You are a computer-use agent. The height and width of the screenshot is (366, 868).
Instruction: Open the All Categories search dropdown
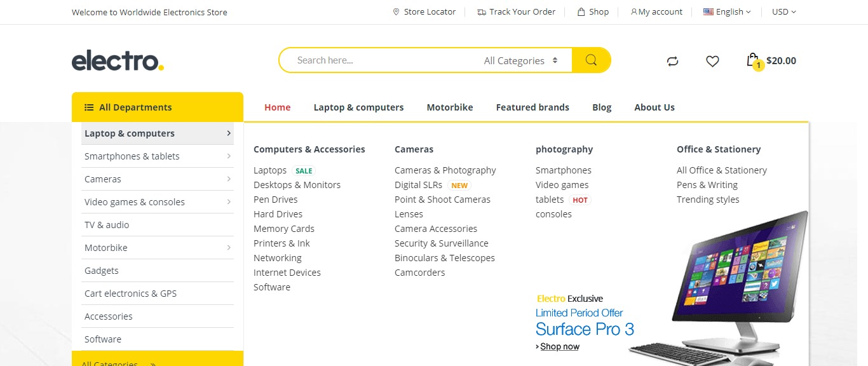tap(520, 61)
